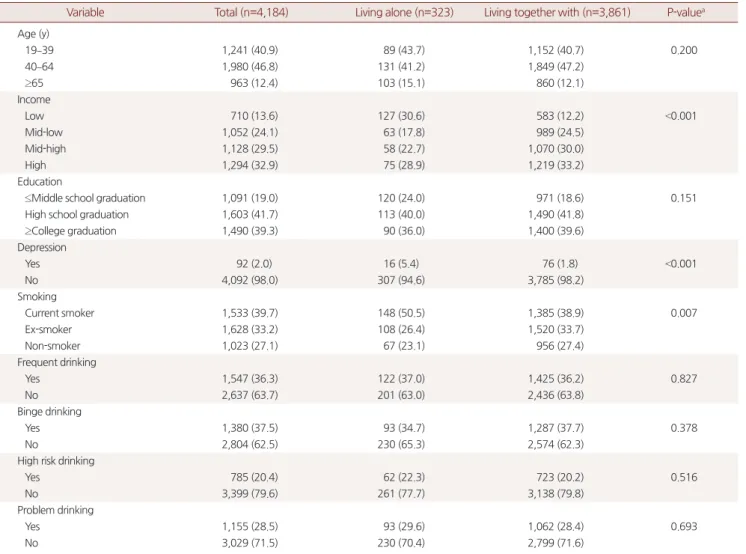This screenshot has height=554, width=746.
Task: Select the value "63 (17.8)"
Action: tap(404, 132)
